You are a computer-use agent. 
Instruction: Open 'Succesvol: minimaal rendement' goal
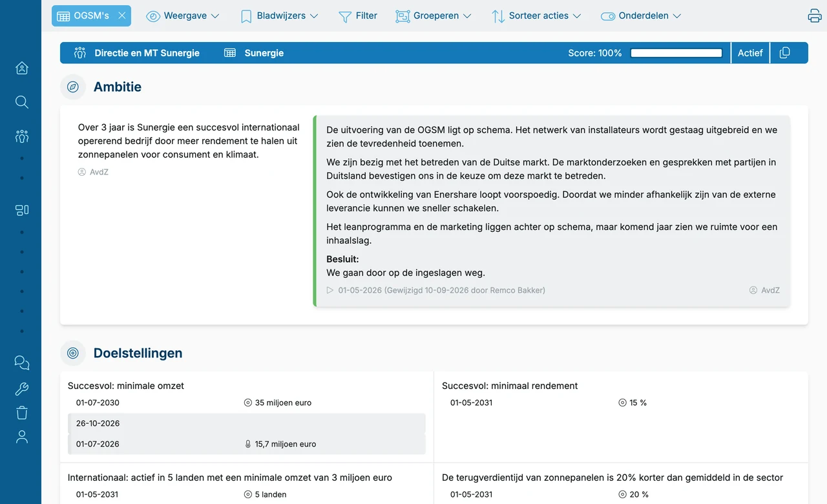click(510, 386)
